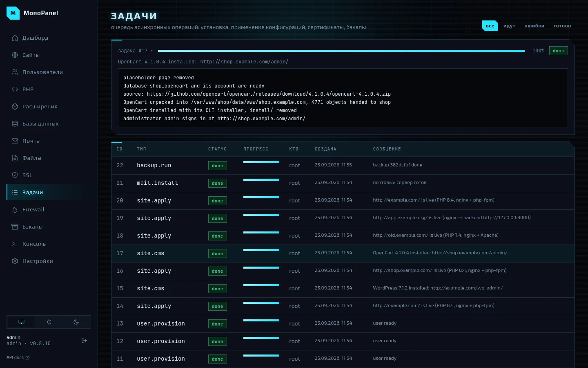588x368 pixels.
Task: Enable dark theme with moon toggle
Action: (x=76, y=322)
